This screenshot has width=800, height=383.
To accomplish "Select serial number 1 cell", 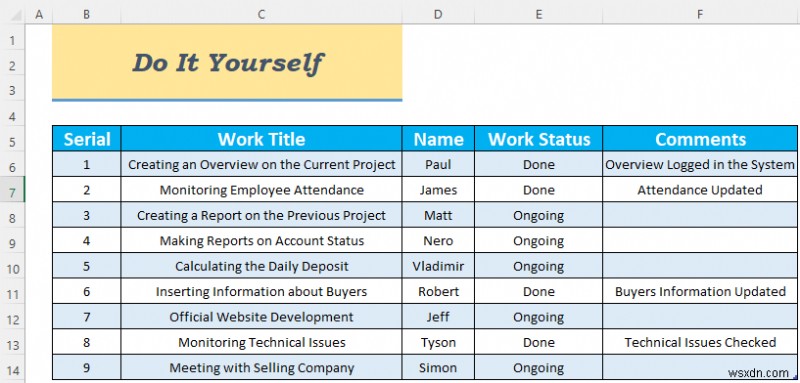I will click(87, 164).
